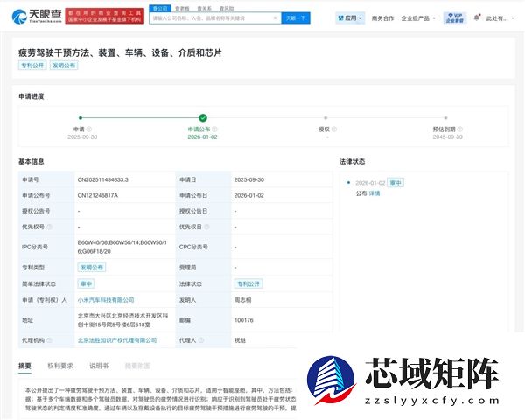The width and height of the screenshot is (525, 420).
Task: Click the 申请公布日 value 2026-01-02 in table
Action: tap(249, 195)
